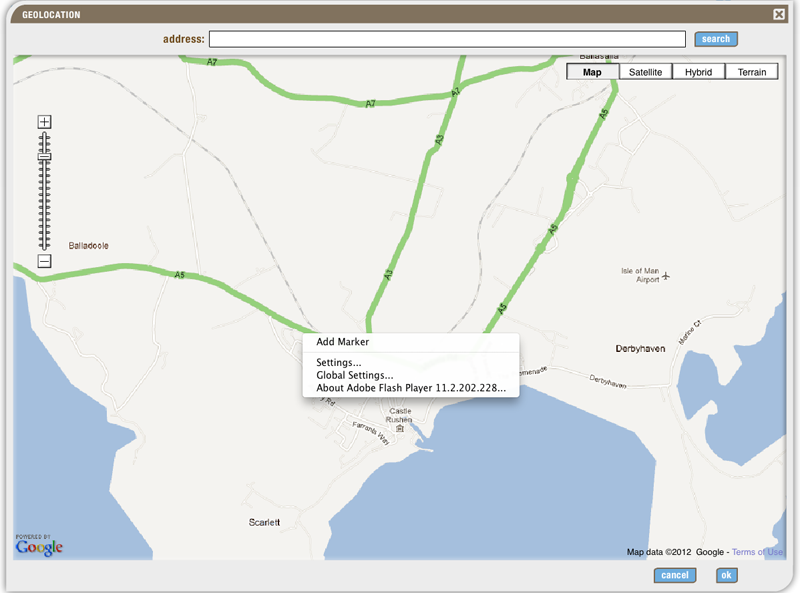Click the Balladoole place label
Image resolution: width=800 pixels, height=593 pixels.
coord(89,245)
